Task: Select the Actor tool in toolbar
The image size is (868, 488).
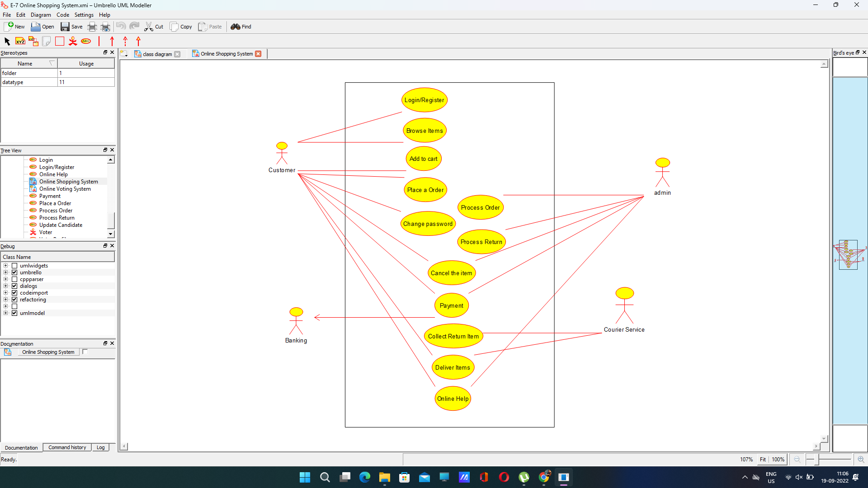Action: 73,41
